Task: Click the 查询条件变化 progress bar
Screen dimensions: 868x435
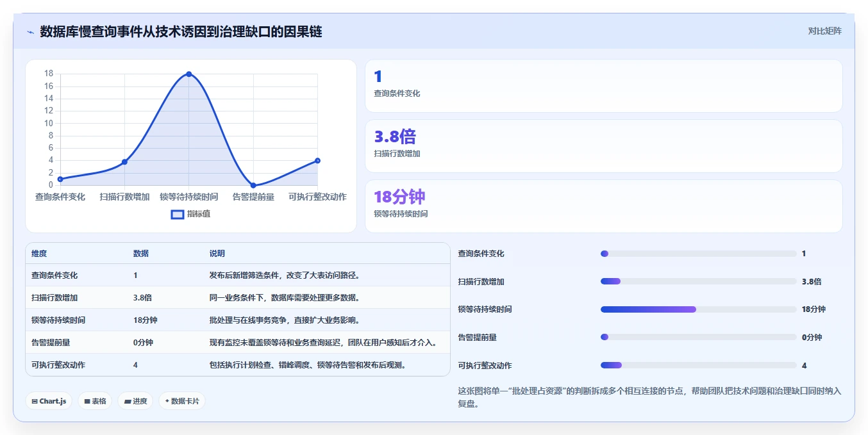Action: coord(698,254)
